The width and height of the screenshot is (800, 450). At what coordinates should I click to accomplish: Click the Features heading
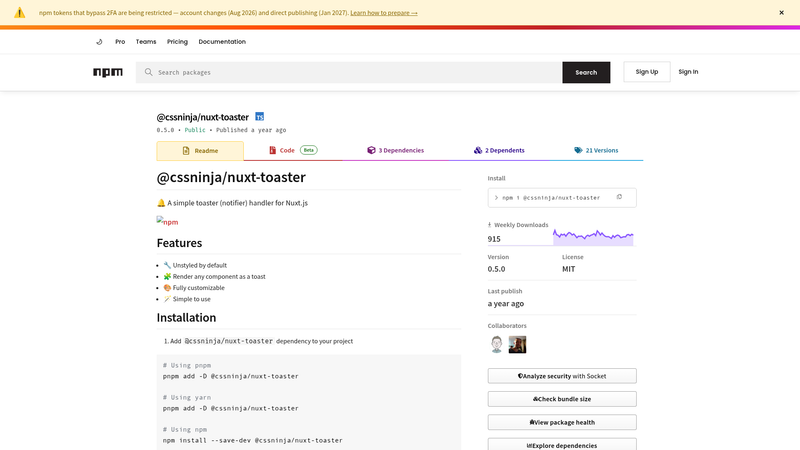click(x=179, y=243)
